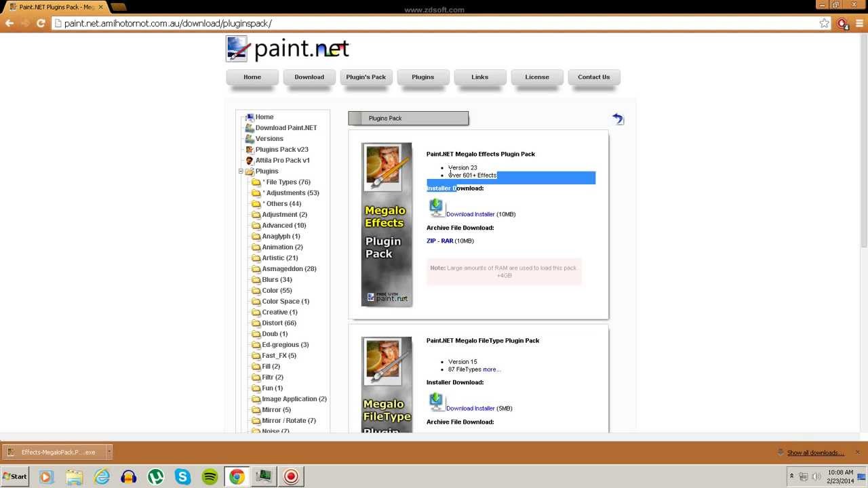This screenshot has width=868, height=488.
Task: Open Home in the sidebar tree
Action: [264, 117]
